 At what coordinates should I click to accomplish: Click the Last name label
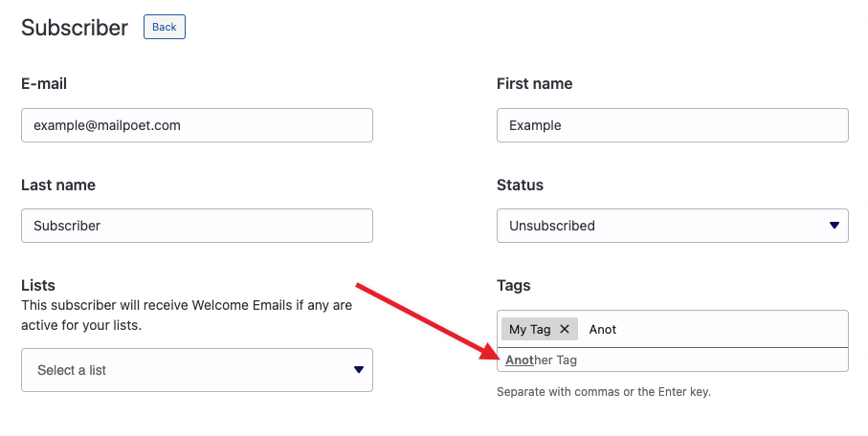point(58,185)
